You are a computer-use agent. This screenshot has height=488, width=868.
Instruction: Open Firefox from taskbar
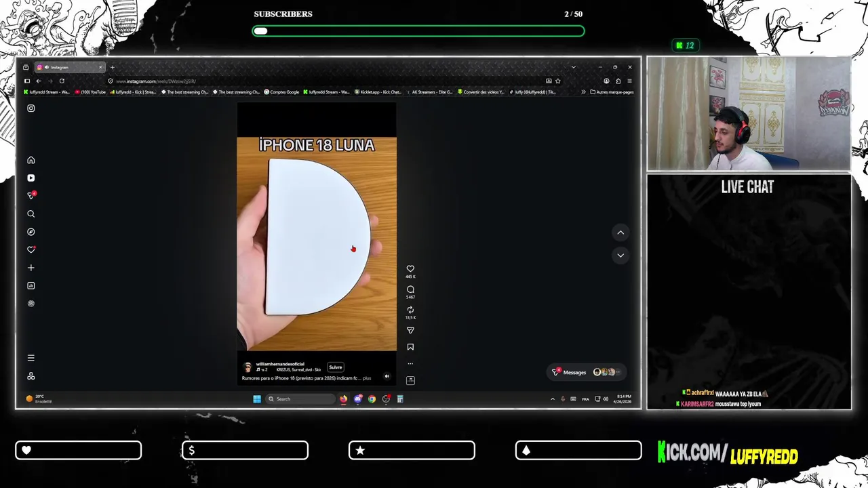click(343, 399)
